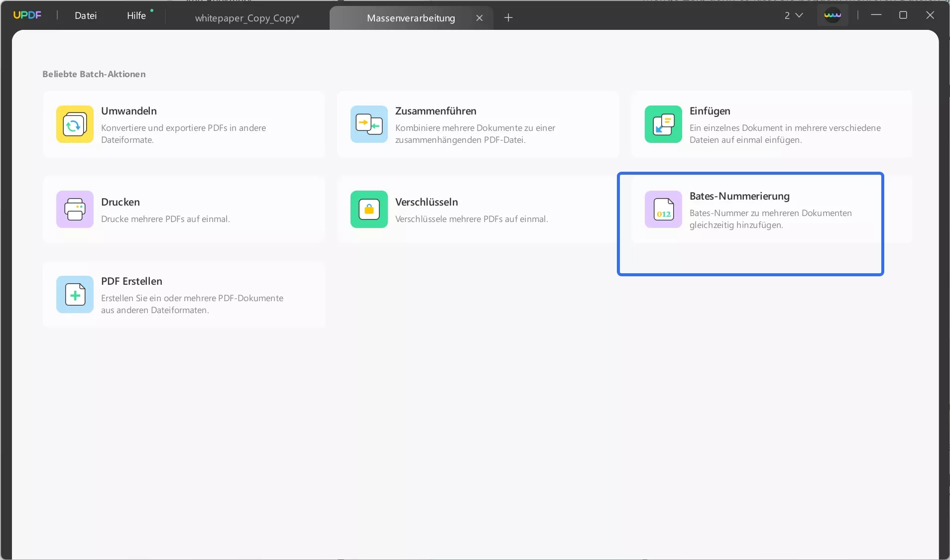Open Drucken batch action title
This screenshot has height=560, width=950.
point(120,202)
